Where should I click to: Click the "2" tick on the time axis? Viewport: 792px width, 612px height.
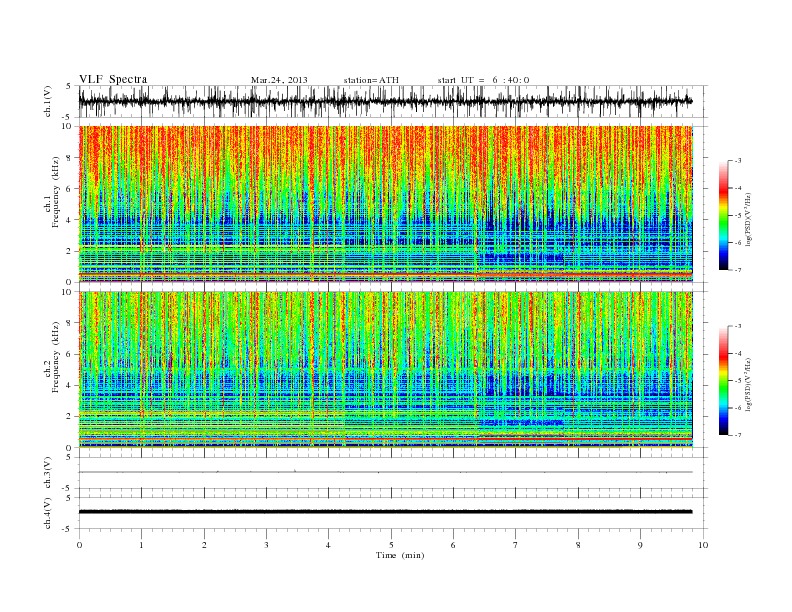204,545
